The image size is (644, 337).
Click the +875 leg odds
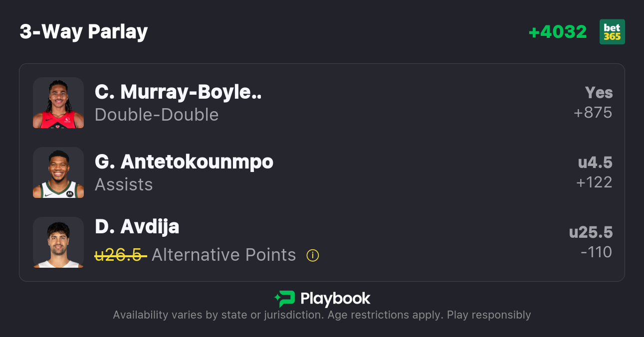(593, 113)
